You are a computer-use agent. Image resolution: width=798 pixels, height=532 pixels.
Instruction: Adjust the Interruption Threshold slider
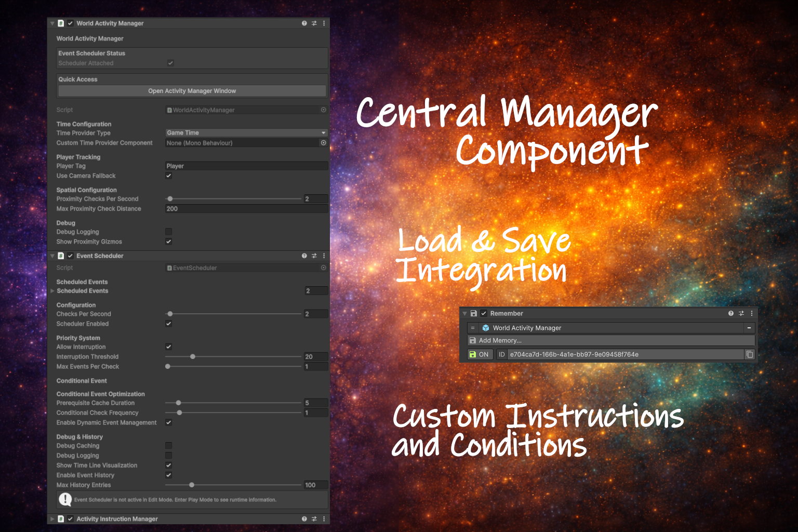[x=193, y=357]
